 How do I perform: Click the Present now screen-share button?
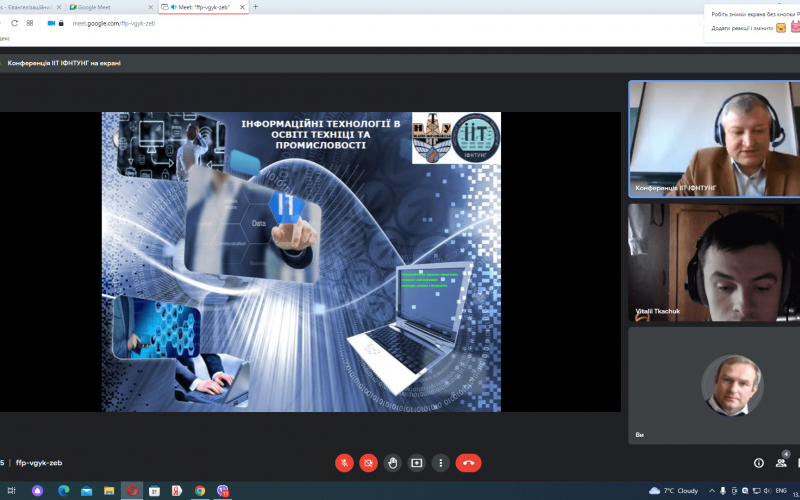coord(417,463)
